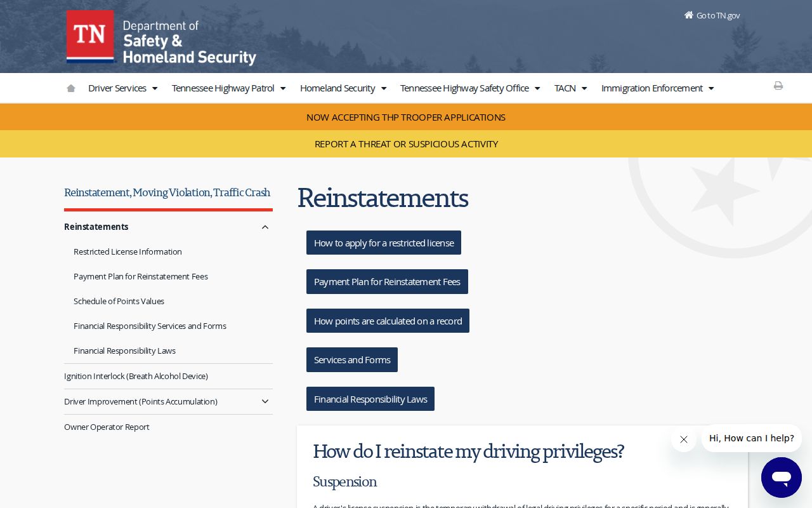Click the TN Department of Safety logo
Viewport: 812px width, 508px height.
(161, 37)
